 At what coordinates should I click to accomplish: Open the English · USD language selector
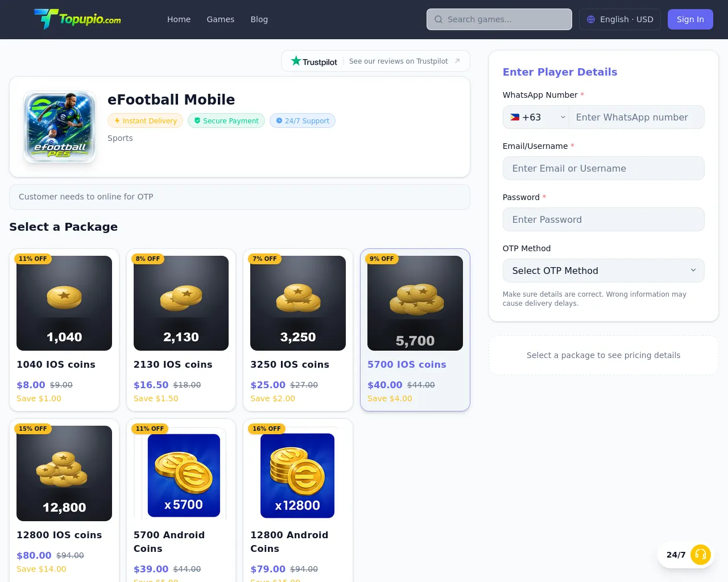tap(620, 19)
